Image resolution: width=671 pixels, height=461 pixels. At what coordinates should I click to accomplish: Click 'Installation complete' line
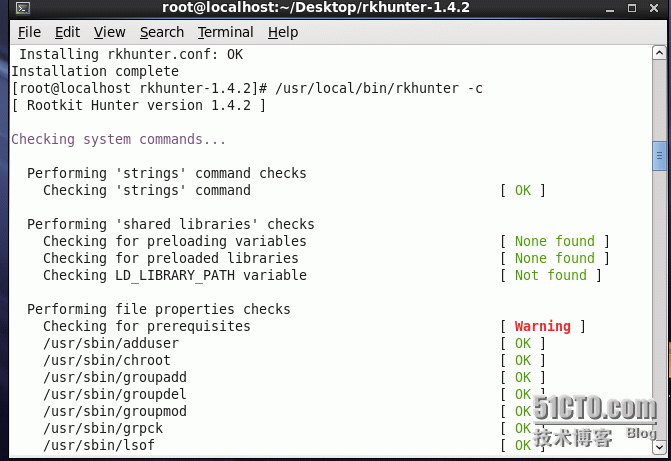tap(95, 71)
